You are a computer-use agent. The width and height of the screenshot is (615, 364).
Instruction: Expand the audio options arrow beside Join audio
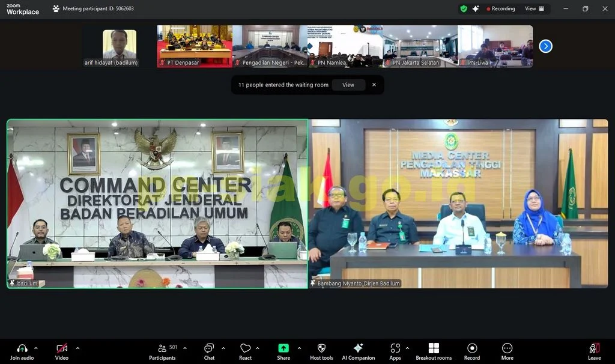tap(36, 348)
